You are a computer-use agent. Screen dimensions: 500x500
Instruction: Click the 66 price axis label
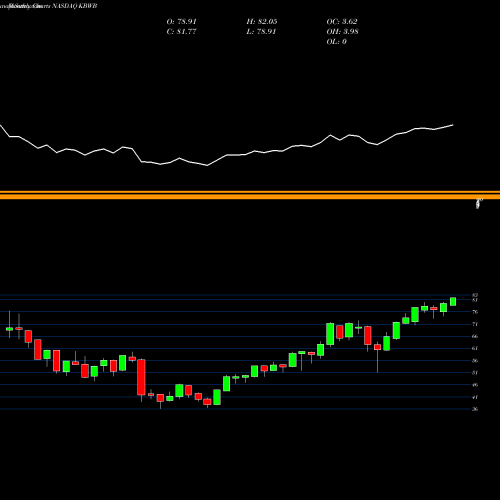point(475,336)
